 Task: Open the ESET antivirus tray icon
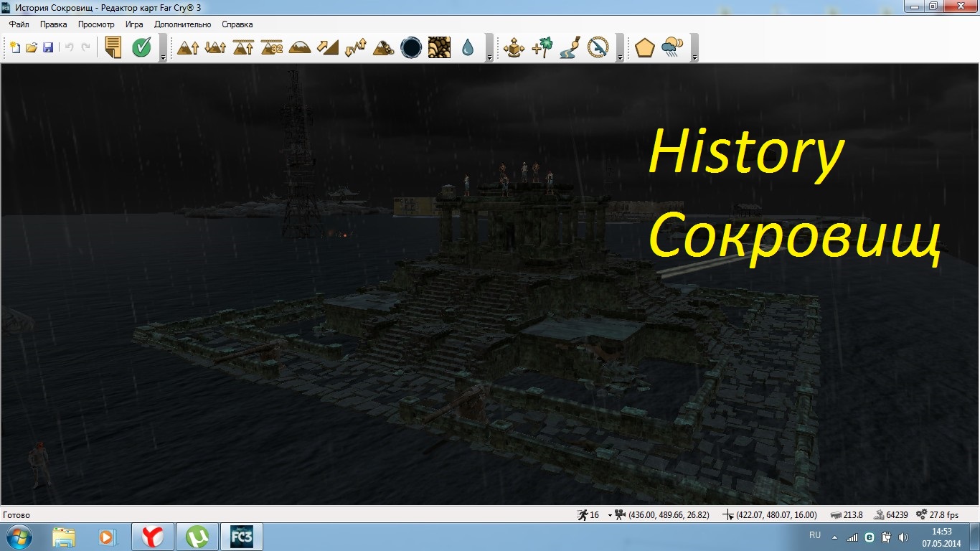pyautogui.click(x=869, y=537)
